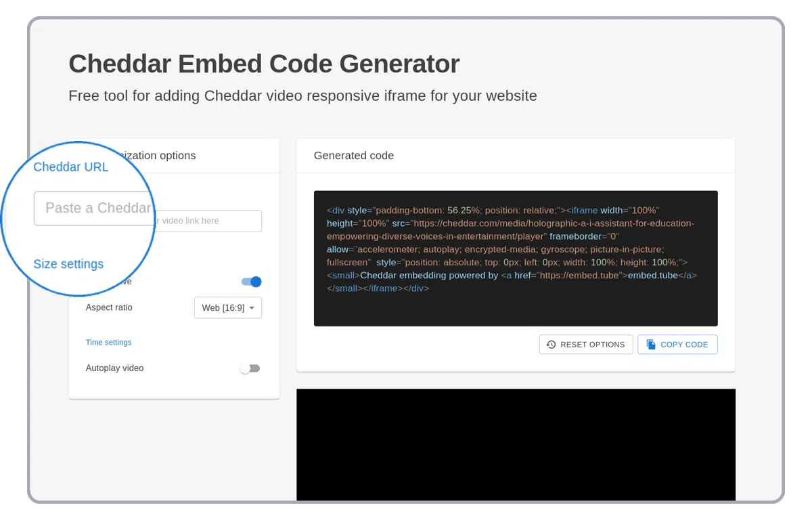Click the Aspect ratio label
This screenshot has height=520, width=812.
coord(109,307)
